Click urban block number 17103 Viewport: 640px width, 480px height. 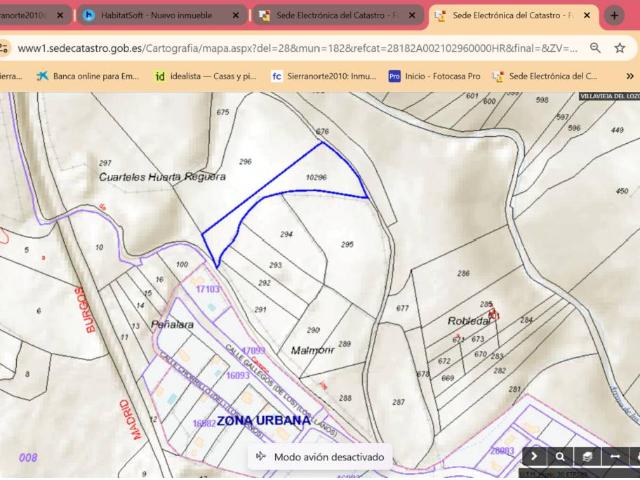click(x=208, y=289)
